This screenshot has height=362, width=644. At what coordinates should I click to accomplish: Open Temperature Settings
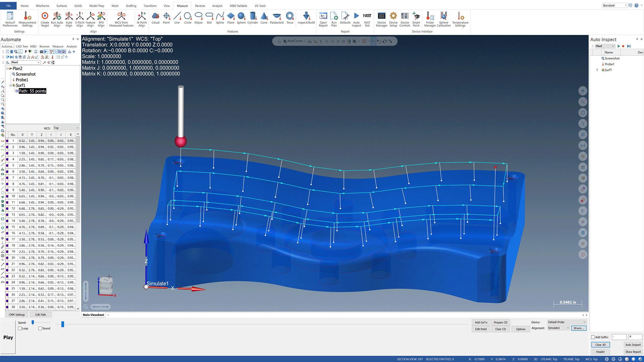point(460,19)
